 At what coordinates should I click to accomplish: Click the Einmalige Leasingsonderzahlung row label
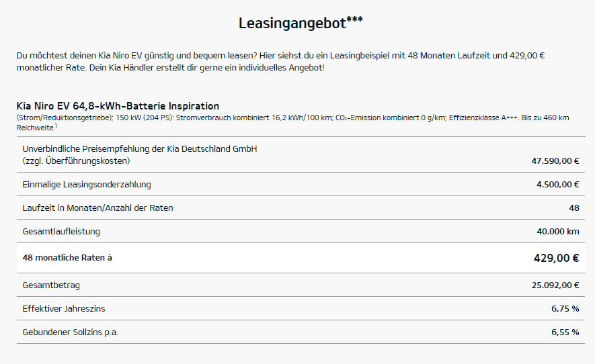tap(87, 184)
